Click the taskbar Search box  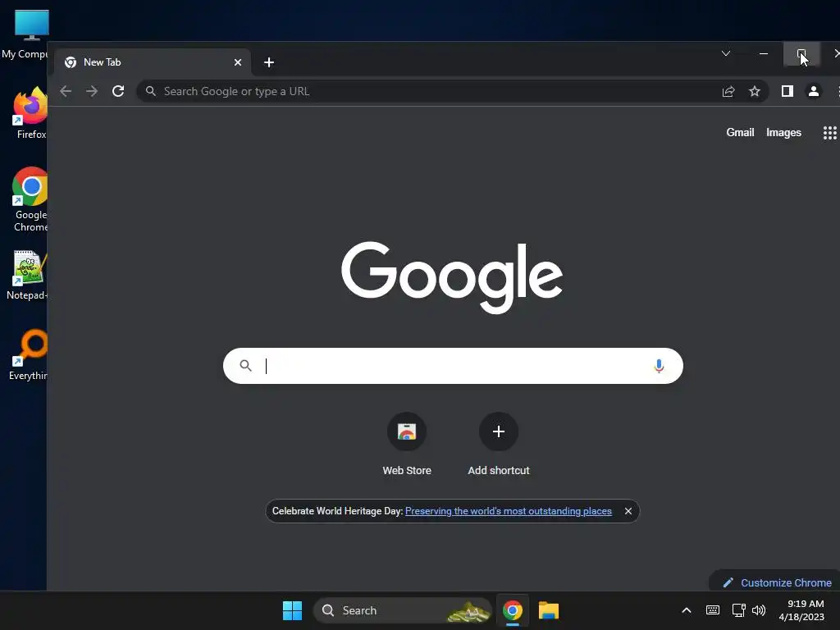(x=403, y=610)
